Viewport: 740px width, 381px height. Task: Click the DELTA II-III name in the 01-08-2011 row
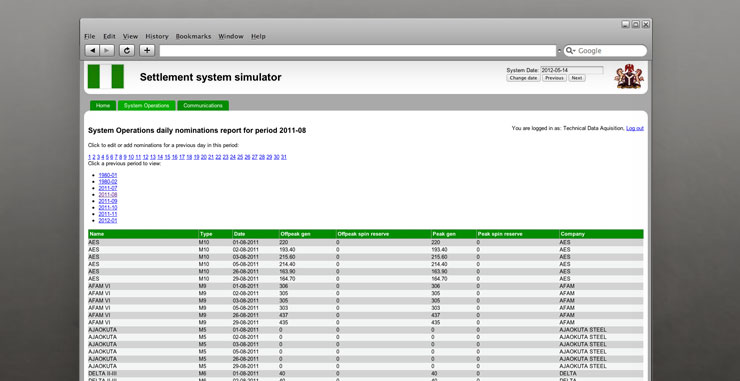(102, 373)
